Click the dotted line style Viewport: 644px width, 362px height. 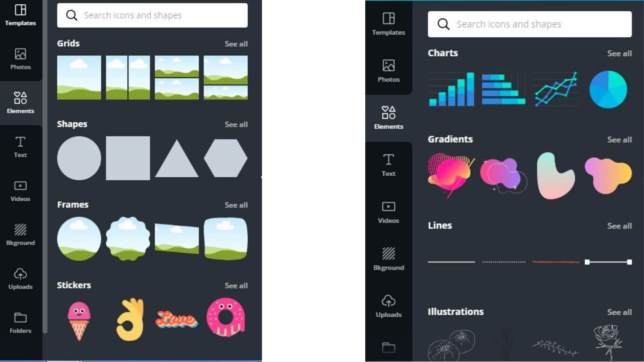pos(504,262)
